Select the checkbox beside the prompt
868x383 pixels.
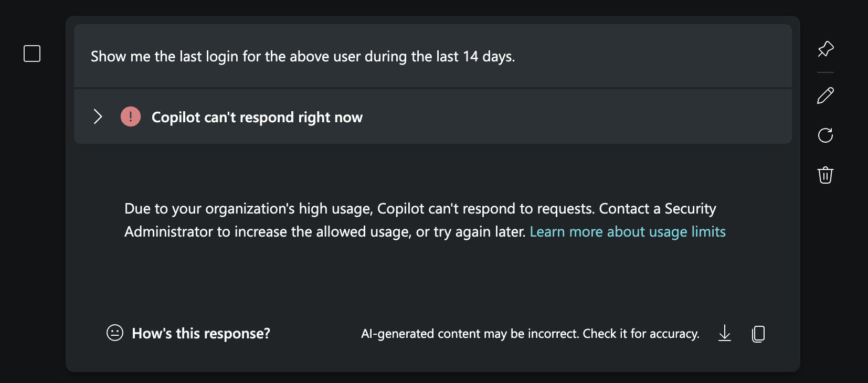point(31,53)
